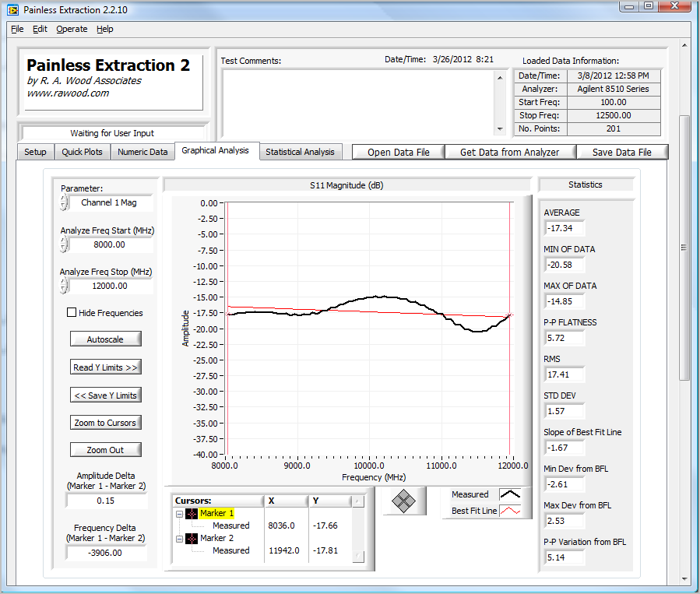Image resolution: width=700 pixels, height=594 pixels.
Task: Switch to the Quick Plots tab
Action: [82, 152]
